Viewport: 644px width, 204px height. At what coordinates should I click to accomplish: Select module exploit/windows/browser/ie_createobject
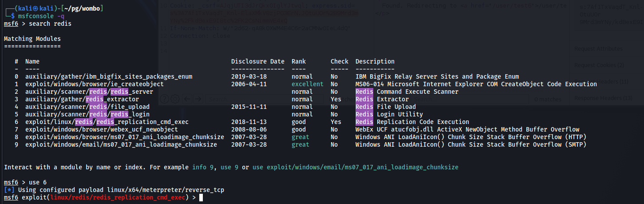95,84
